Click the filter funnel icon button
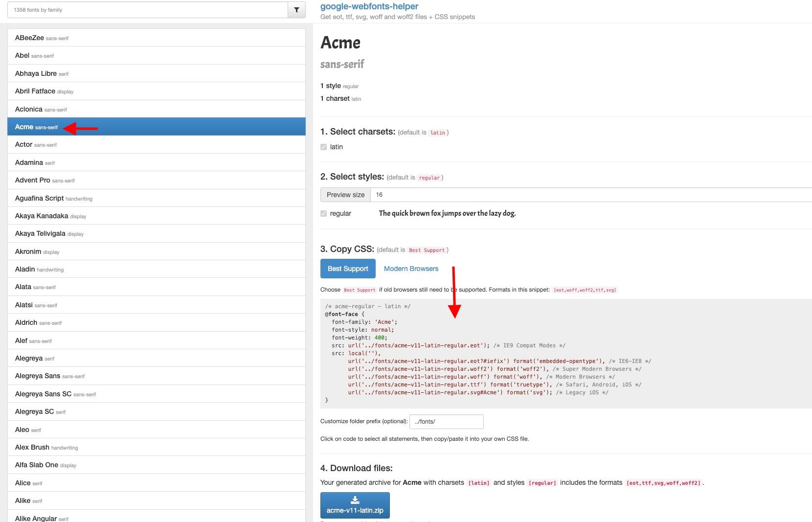Viewport: 812px width, 522px height. pos(296,10)
